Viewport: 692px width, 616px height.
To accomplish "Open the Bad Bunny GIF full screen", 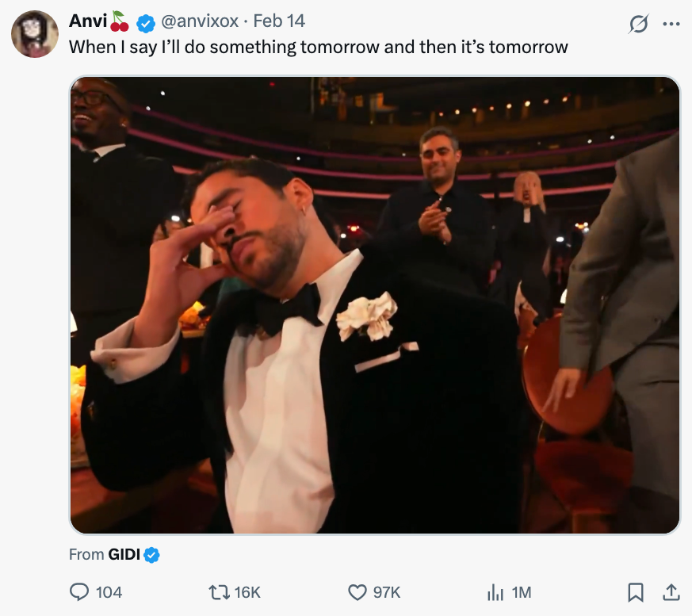I will point(376,305).
